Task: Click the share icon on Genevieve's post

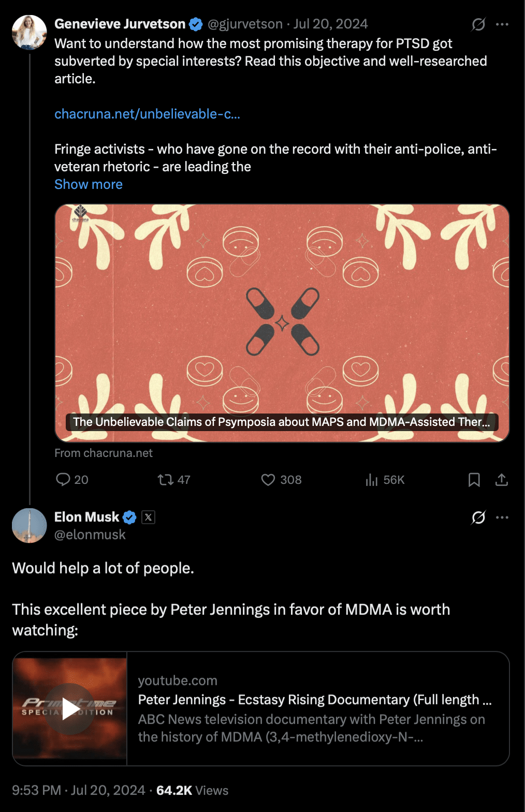Action: tap(501, 480)
